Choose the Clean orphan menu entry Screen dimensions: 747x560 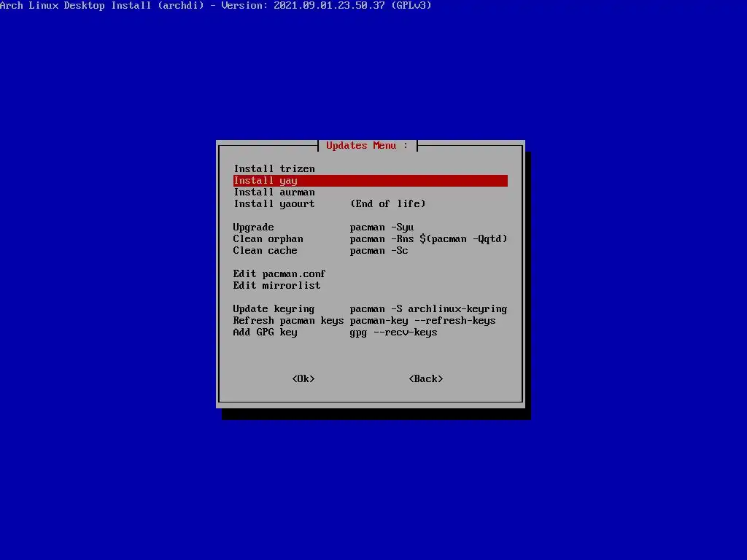click(370, 238)
